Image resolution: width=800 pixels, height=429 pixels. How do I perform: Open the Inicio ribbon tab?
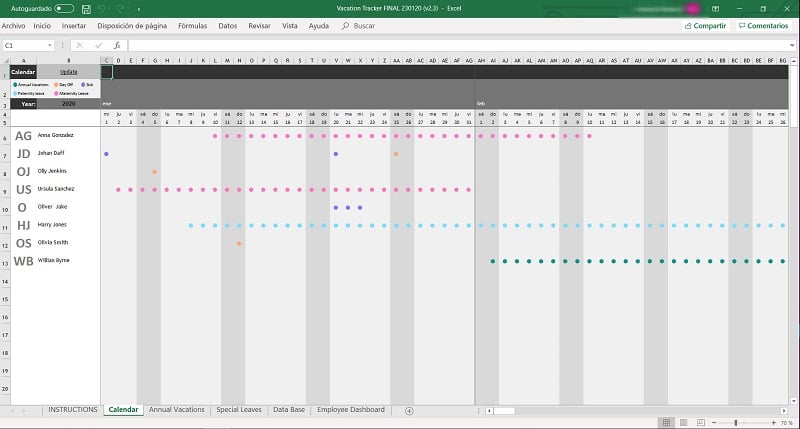tap(42, 26)
